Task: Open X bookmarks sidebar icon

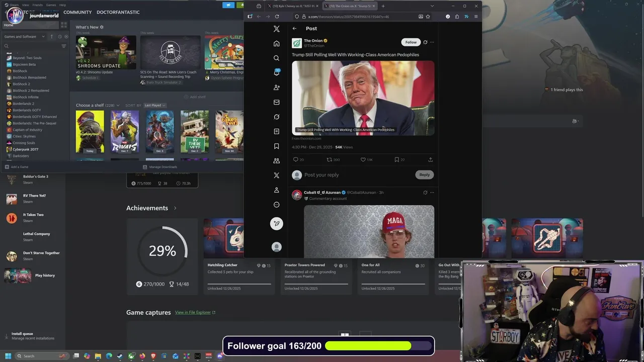Action: pyautogui.click(x=276, y=146)
